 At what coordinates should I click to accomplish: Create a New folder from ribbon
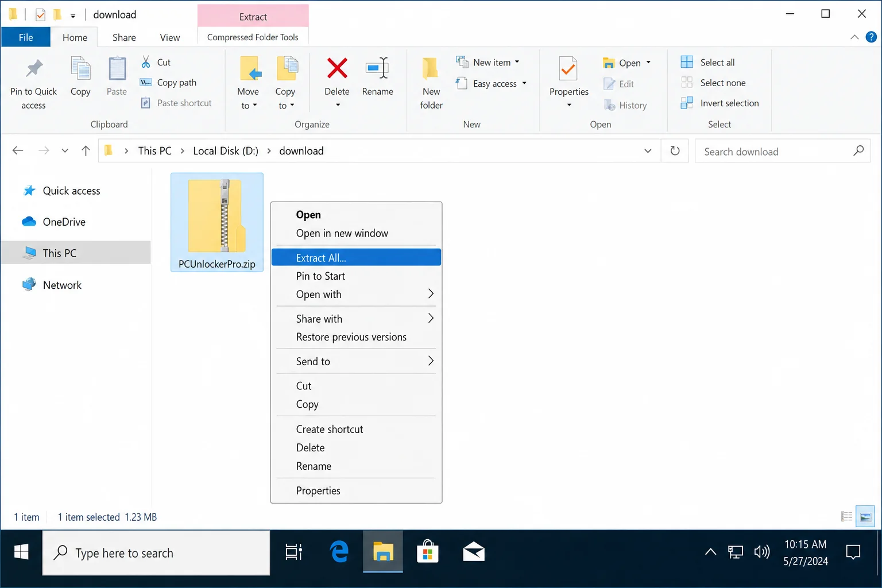pos(431,84)
